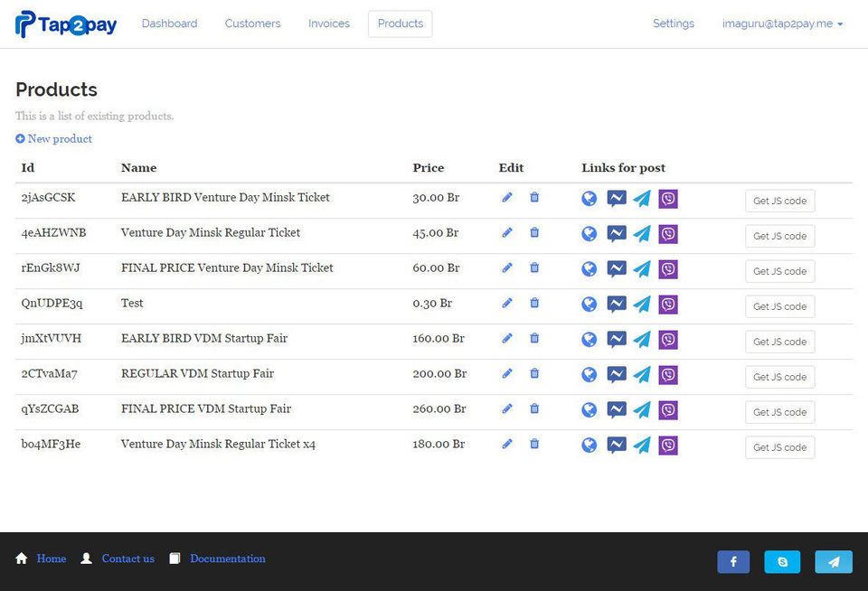Click the Tap2pay logo
Viewport: 868px width, 591px height.
(x=66, y=24)
